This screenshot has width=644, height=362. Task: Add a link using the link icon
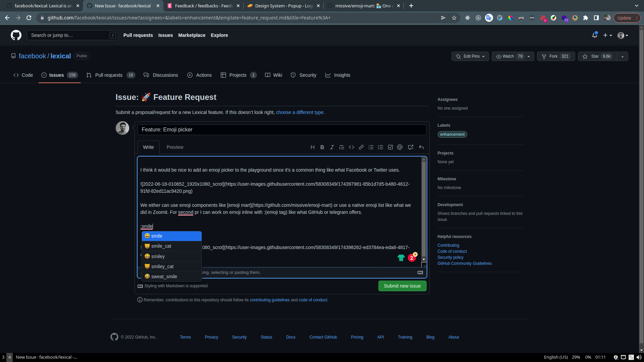pyautogui.click(x=361, y=147)
